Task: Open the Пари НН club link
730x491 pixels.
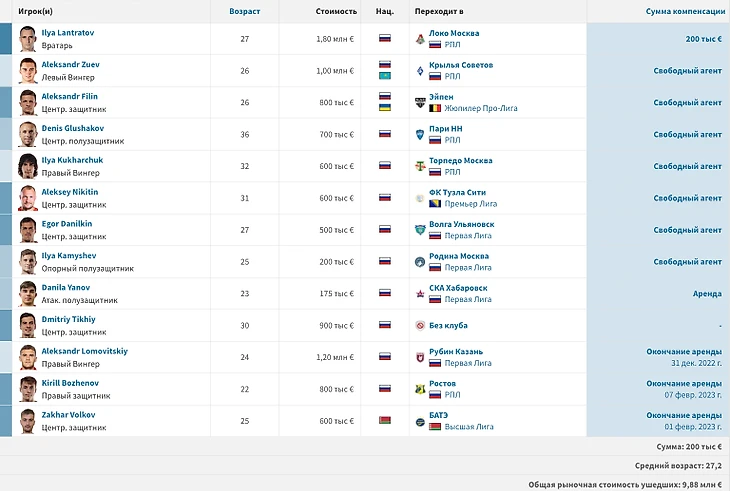Action: tap(446, 128)
